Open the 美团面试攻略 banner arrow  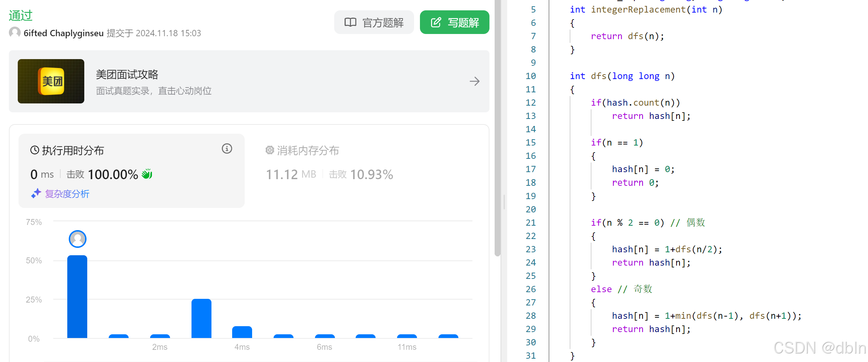click(x=475, y=81)
